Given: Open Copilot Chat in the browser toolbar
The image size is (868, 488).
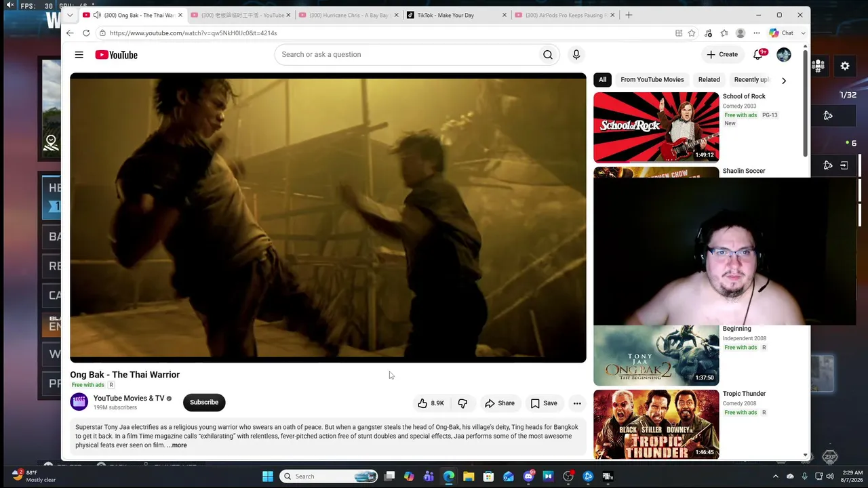Looking at the screenshot, I should tap(782, 33).
